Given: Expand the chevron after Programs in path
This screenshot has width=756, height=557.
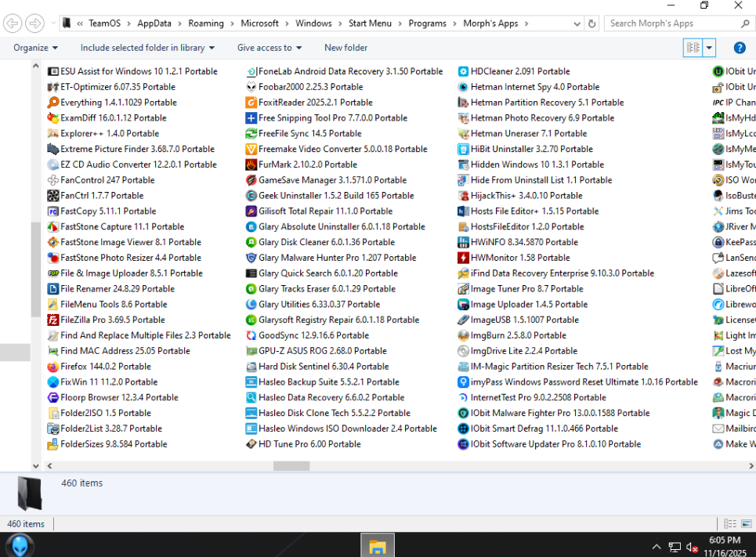Looking at the screenshot, I should point(454,24).
